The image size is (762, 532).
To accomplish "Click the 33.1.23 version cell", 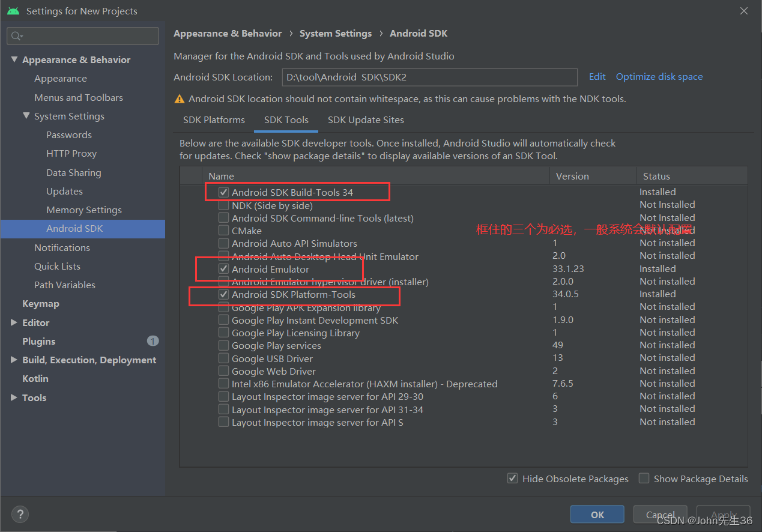I will point(568,269).
